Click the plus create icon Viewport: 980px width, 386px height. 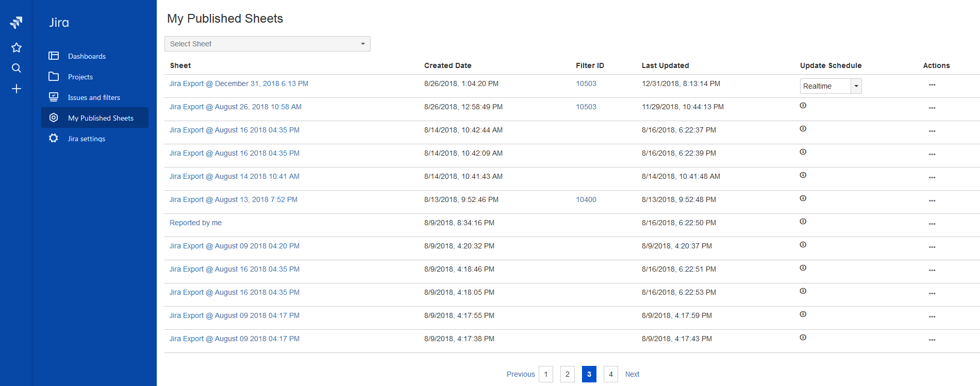16,89
